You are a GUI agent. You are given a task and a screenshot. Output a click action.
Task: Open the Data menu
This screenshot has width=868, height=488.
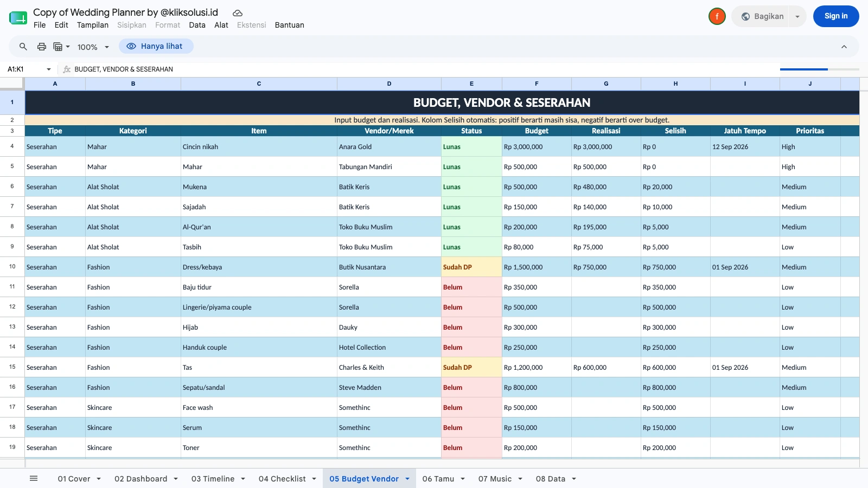point(197,25)
